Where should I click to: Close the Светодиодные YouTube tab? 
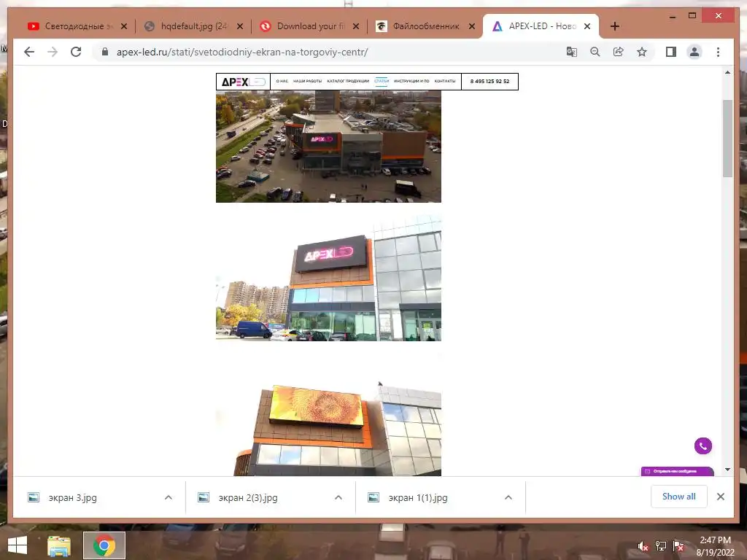coord(124,26)
